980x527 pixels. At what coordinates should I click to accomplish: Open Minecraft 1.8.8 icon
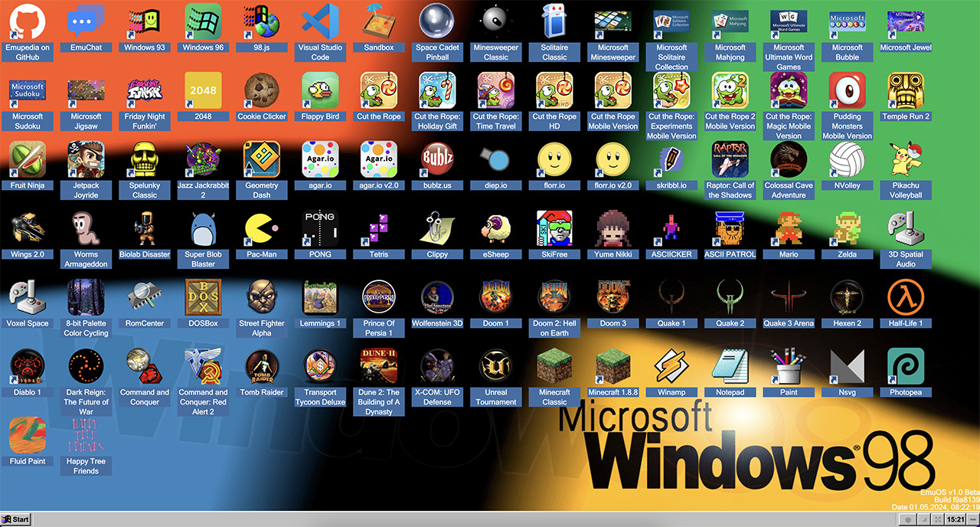(x=613, y=366)
